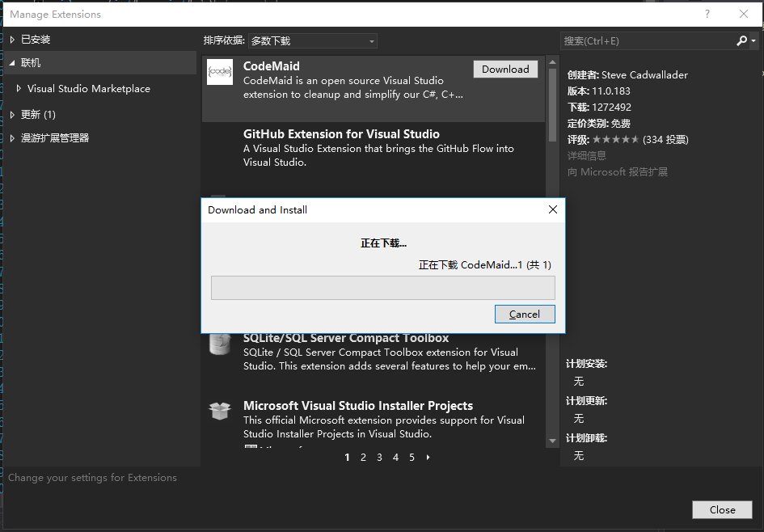Click the Download button for CodeMaid
This screenshot has height=532, width=764.
pyautogui.click(x=505, y=70)
